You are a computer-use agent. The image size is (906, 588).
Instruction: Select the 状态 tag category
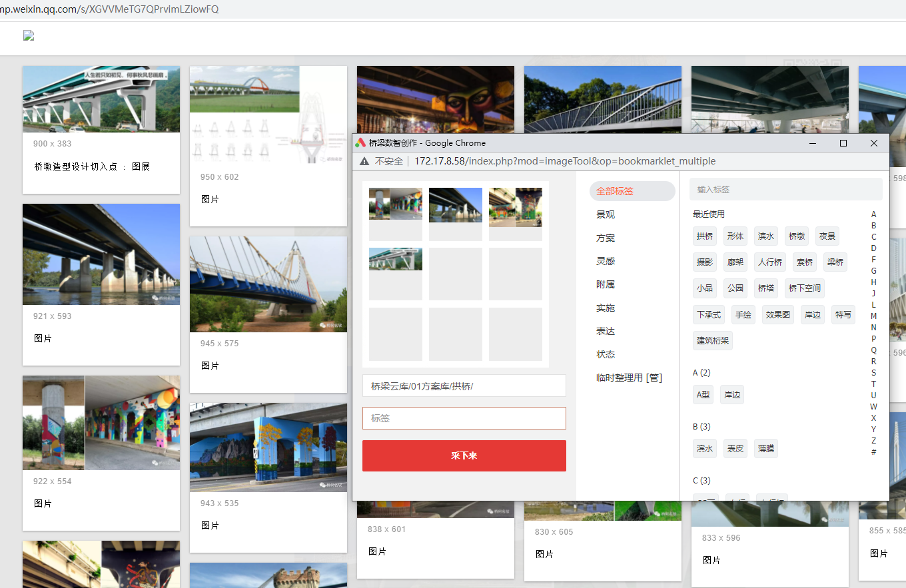click(606, 354)
